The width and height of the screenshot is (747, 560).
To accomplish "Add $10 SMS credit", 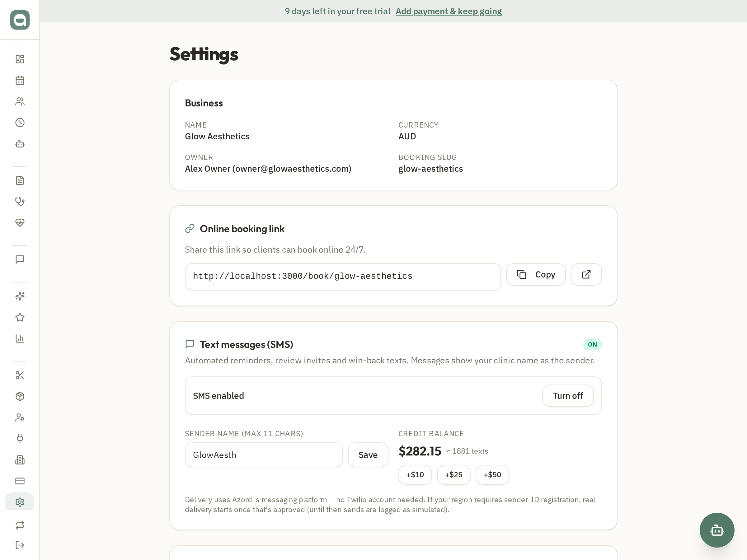I will pyautogui.click(x=415, y=474).
